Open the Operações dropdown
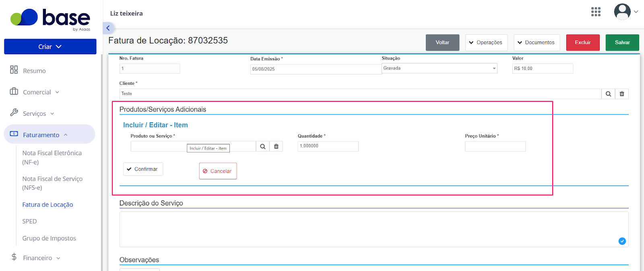 pos(486,43)
